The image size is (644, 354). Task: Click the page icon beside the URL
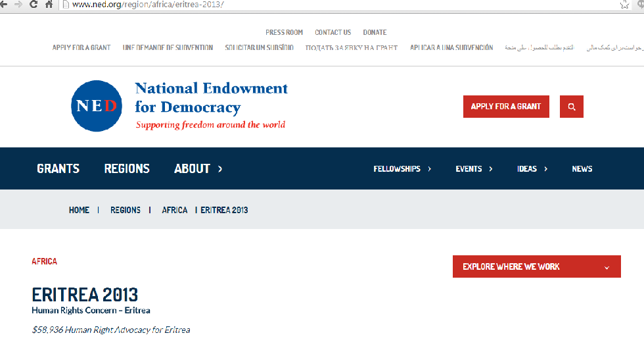coord(65,5)
